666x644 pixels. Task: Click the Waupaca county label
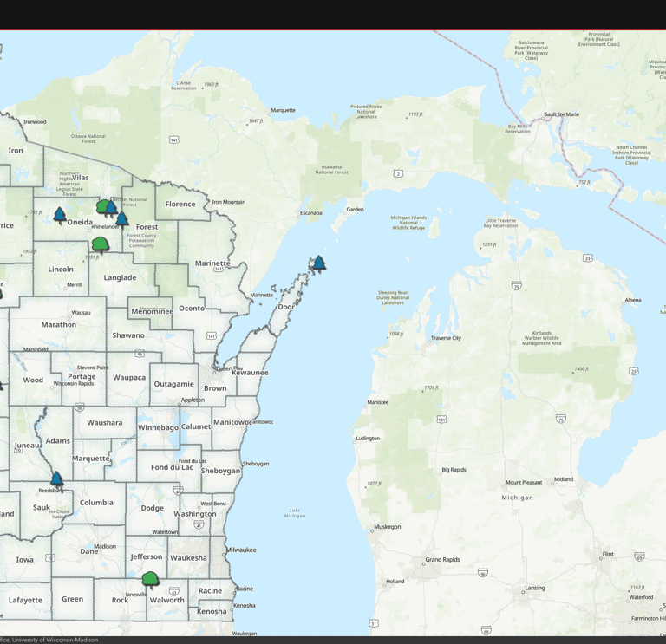(129, 377)
